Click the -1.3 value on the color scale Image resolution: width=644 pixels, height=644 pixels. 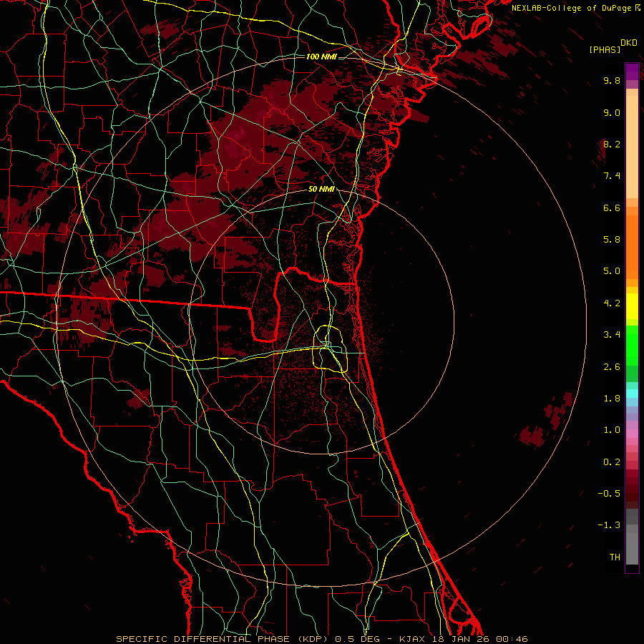pos(609,525)
